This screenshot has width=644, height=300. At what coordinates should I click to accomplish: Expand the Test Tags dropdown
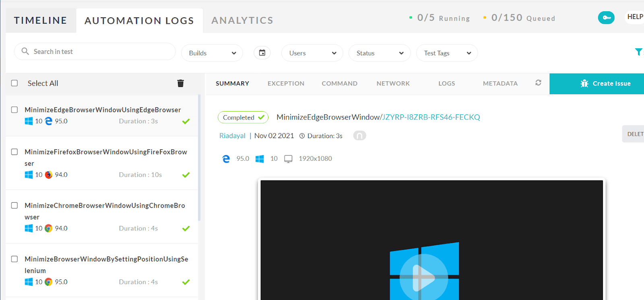click(x=447, y=53)
